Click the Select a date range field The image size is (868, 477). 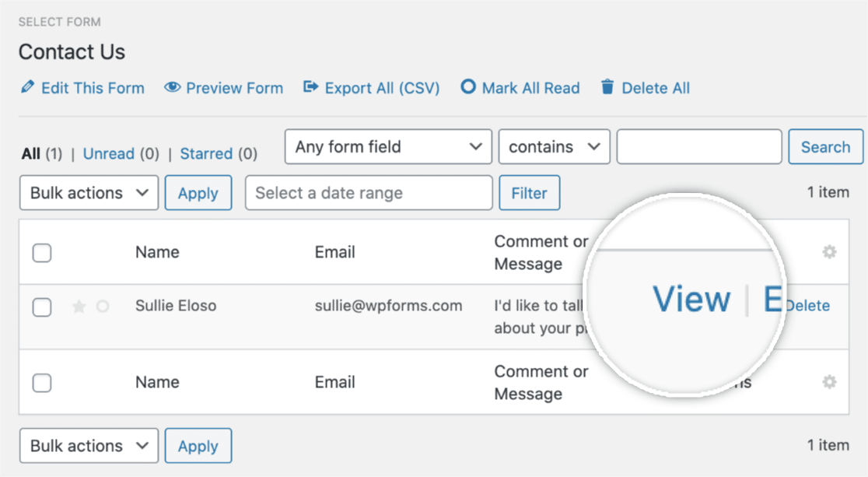click(x=369, y=193)
